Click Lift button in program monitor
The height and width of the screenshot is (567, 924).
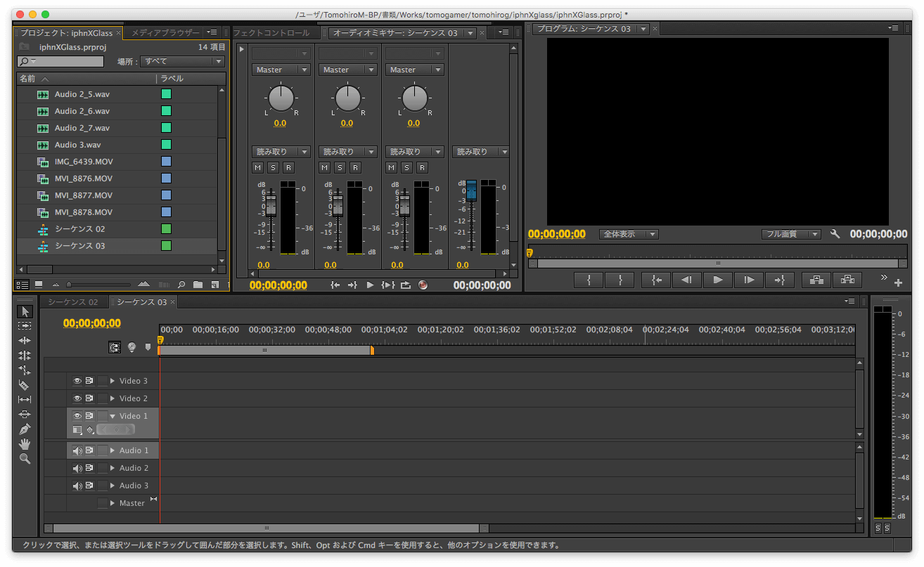(816, 280)
